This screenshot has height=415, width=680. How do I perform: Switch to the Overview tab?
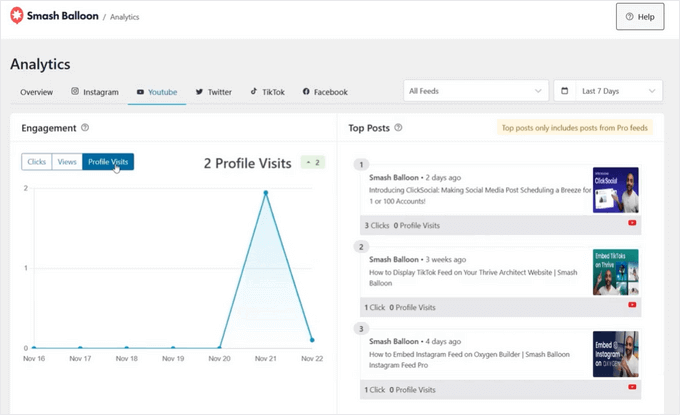[37, 92]
